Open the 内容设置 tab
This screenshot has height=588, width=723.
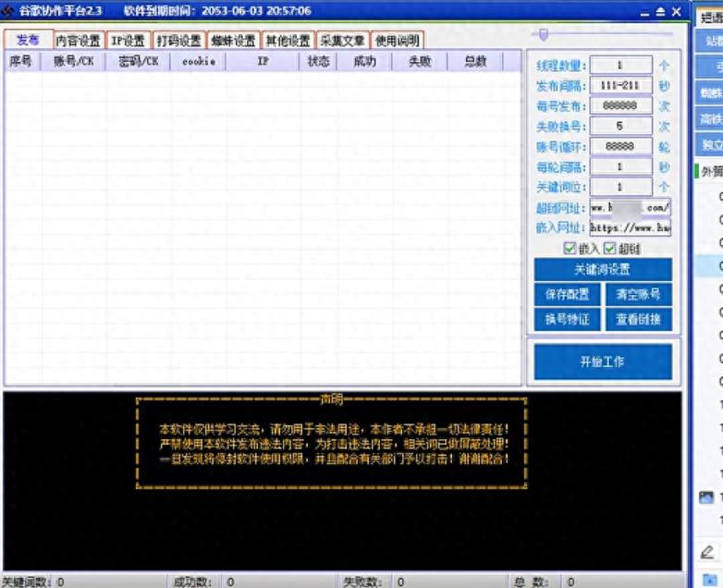78,41
